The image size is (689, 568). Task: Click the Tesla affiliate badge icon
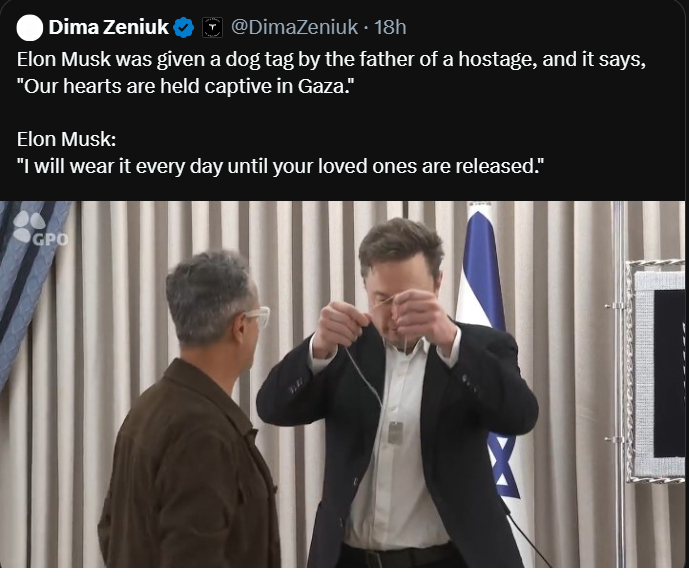[x=212, y=27]
